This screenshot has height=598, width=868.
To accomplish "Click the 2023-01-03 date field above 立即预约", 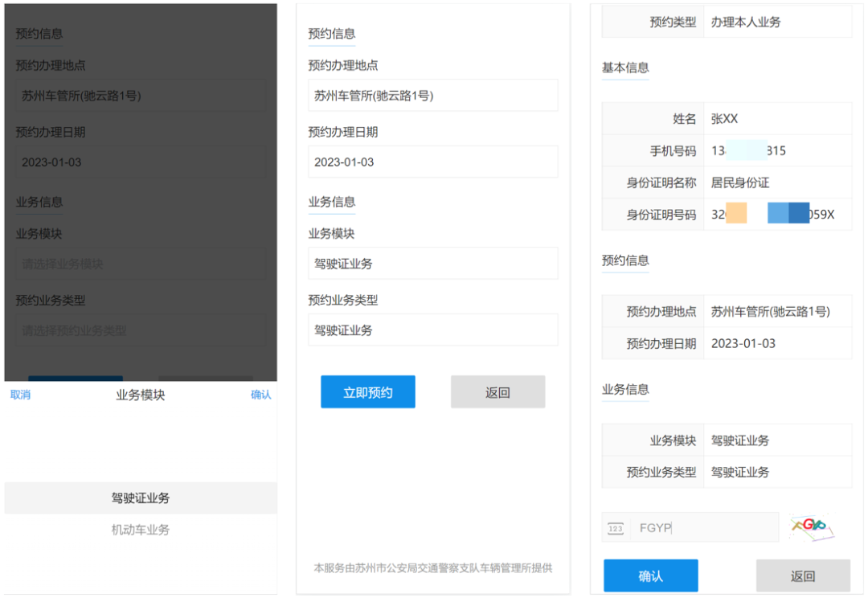I will tap(432, 162).
